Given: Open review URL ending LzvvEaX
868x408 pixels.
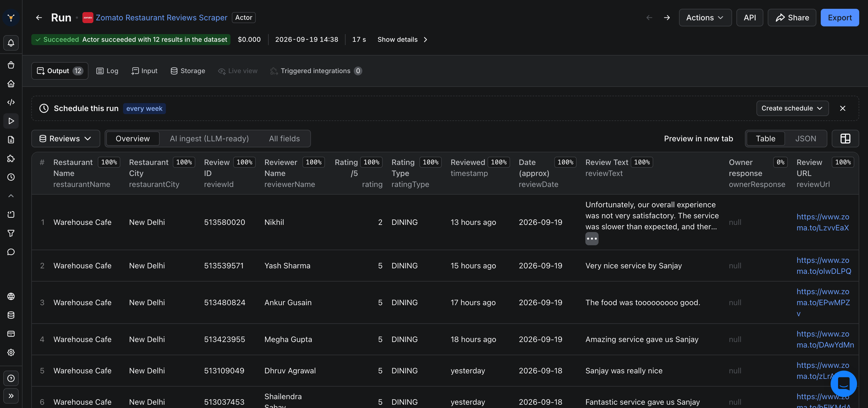Looking at the screenshot, I should [x=823, y=222].
